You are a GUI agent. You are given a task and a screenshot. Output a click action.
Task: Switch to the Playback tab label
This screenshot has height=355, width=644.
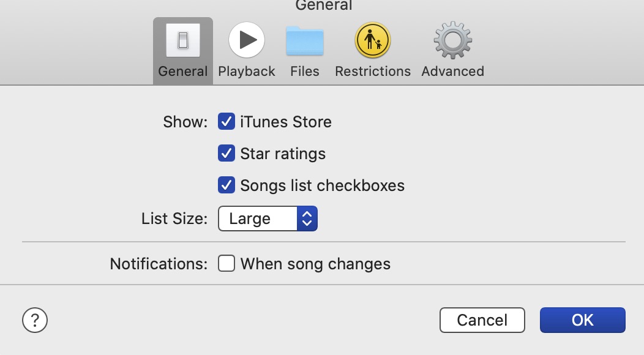tap(247, 71)
